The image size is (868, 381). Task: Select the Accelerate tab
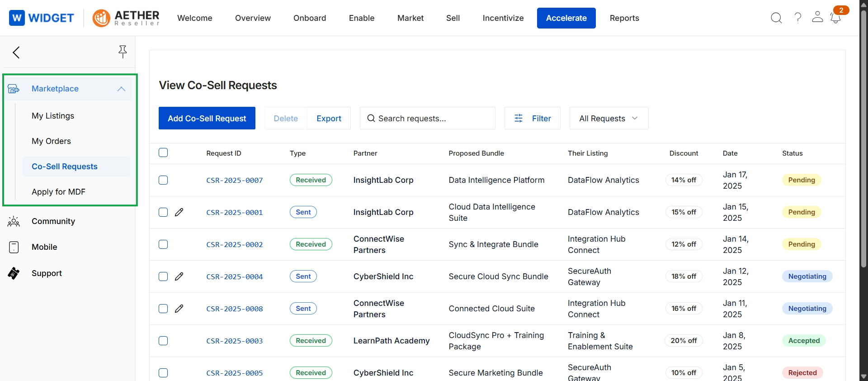point(566,18)
